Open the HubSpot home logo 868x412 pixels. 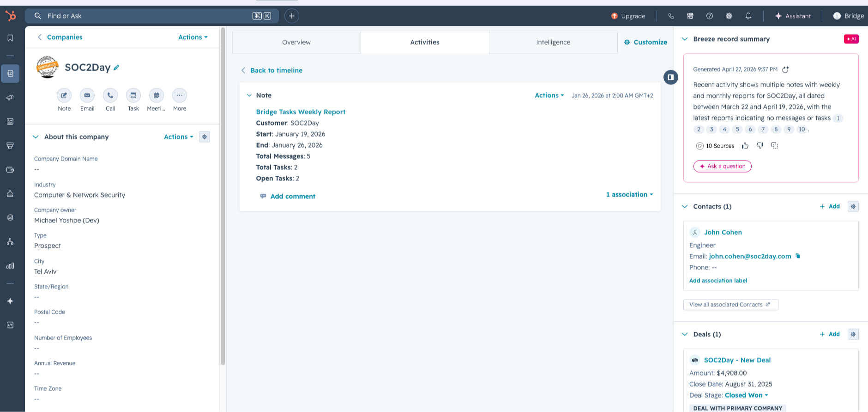pyautogui.click(x=10, y=16)
